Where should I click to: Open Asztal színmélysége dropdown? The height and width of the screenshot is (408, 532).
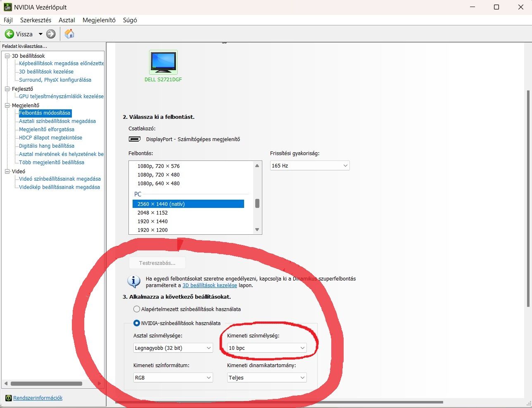click(173, 348)
